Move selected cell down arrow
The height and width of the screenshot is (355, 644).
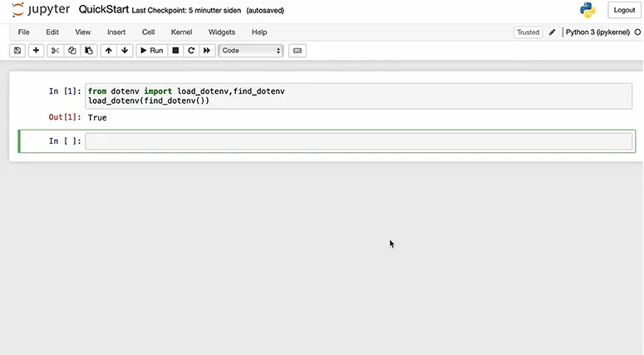pyautogui.click(x=125, y=51)
